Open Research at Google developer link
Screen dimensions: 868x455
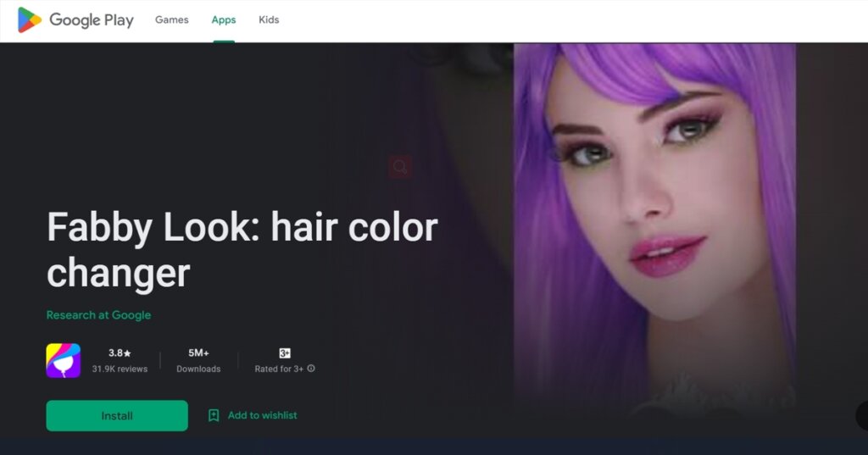(98, 315)
